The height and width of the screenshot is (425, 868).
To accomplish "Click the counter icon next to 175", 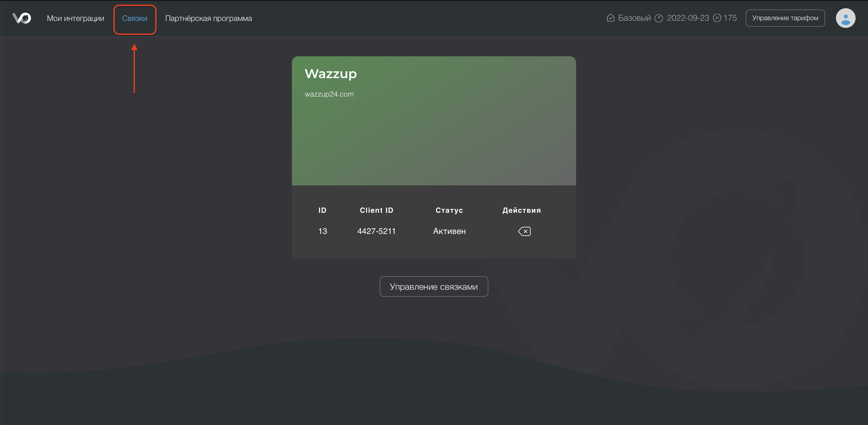I will (717, 18).
